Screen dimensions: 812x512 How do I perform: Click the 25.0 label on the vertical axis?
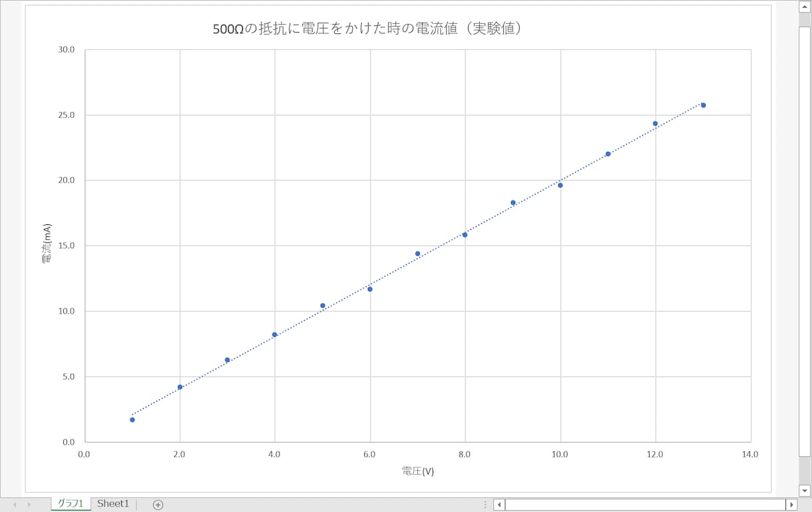66,115
